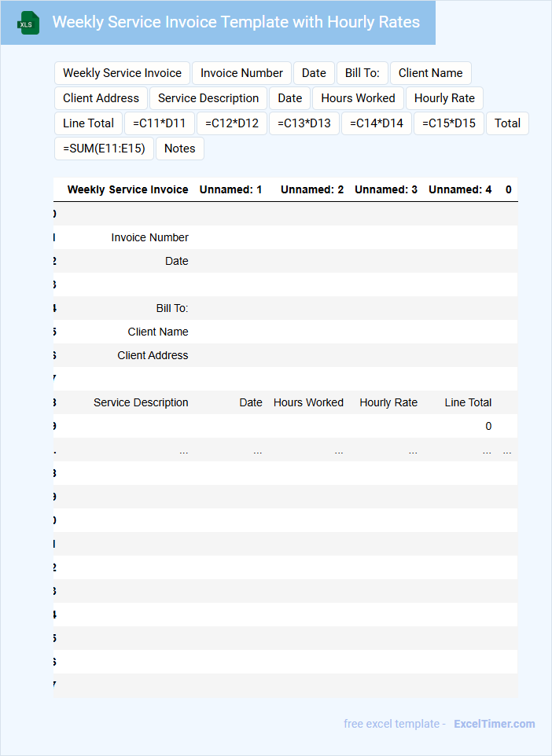Click the Weekly Service Invoice column header
The image size is (552, 756).
(x=128, y=190)
